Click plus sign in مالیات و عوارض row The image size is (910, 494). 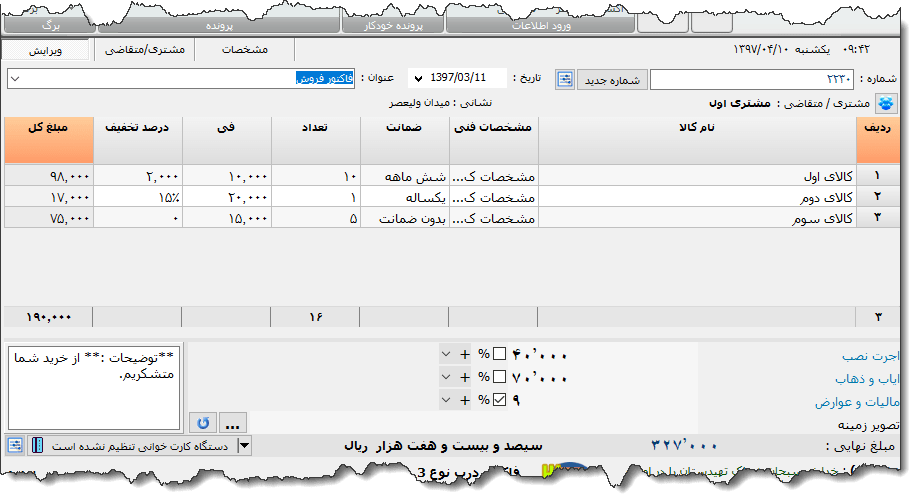(465, 400)
